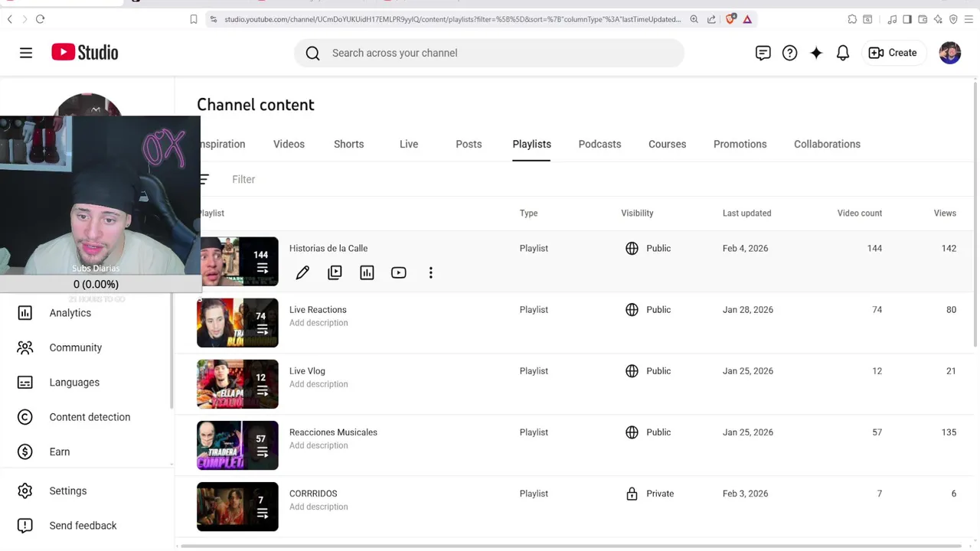Screen dimensions: 980x551
Task: Click the play on YouTube icon
Action: point(399,273)
